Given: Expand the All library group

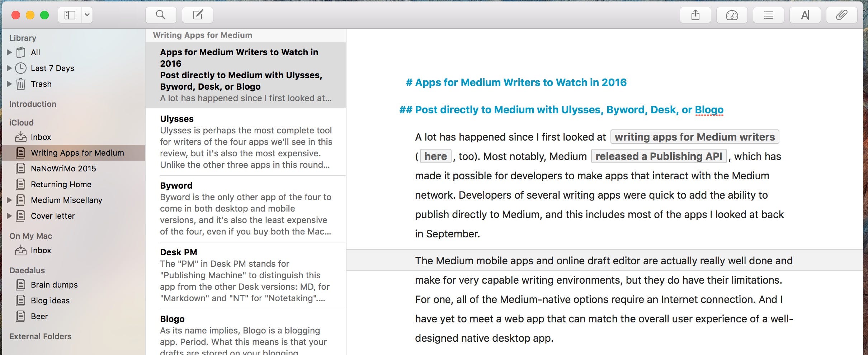Looking at the screenshot, I should point(9,52).
